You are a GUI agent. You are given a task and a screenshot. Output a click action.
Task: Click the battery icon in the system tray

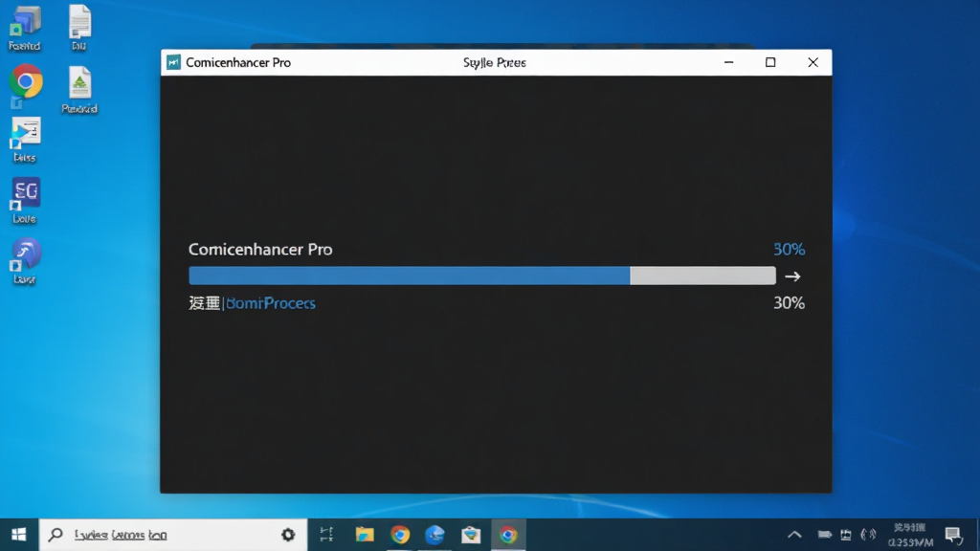[x=824, y=535]
